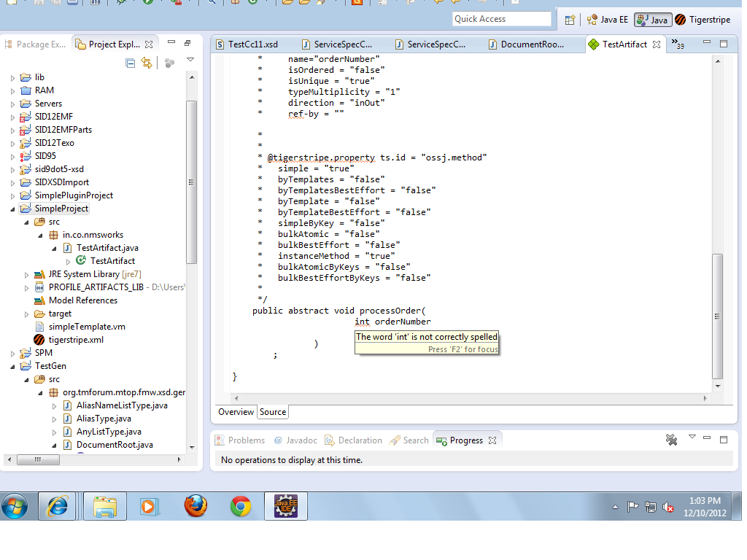Open Windows Explorer from the taskbar
747x560 pixels.
point(105,506)
